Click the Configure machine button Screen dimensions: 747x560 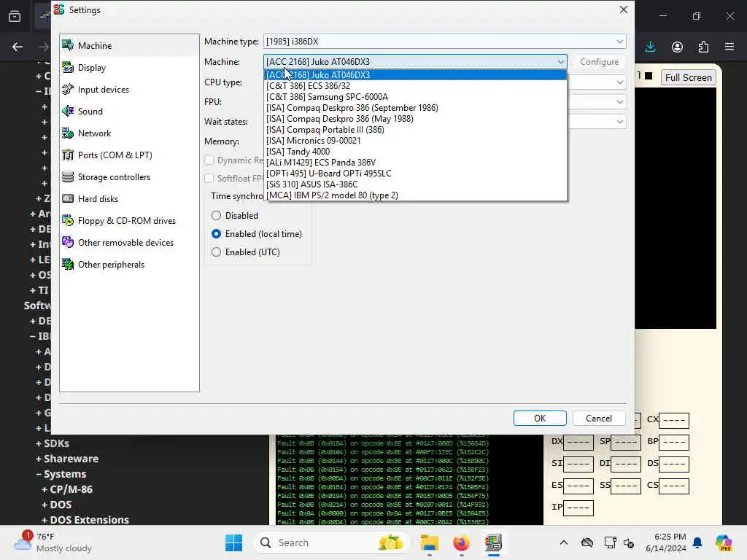(x=600, y=62)
